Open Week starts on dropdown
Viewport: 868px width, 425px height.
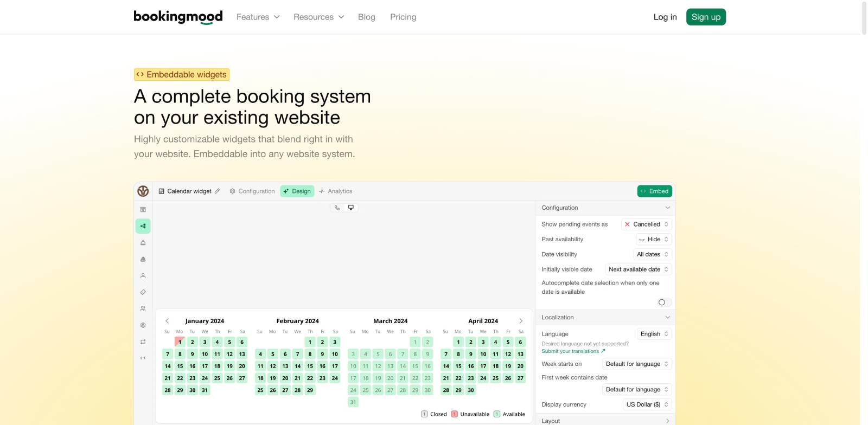[637, 364]
